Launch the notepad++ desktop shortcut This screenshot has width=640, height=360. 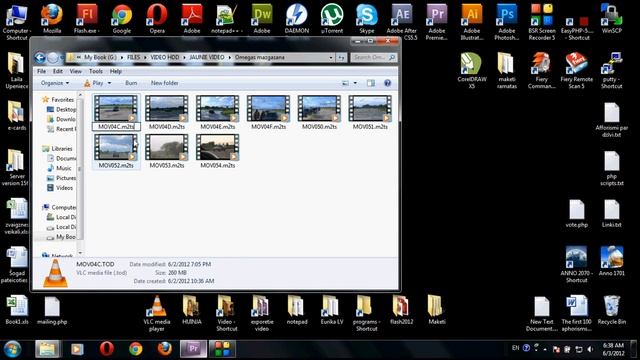click(x=227, y=19)
